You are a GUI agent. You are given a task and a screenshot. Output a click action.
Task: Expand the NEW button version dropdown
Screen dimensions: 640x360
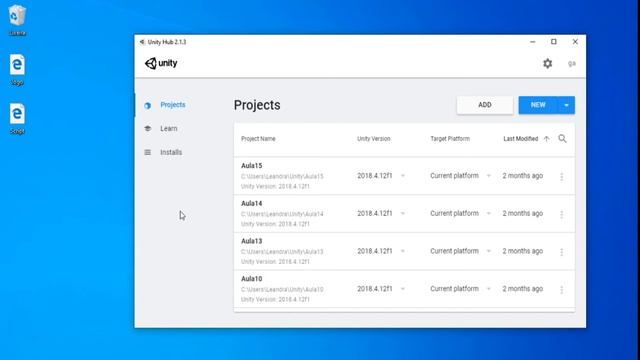(x=566, y=105)
